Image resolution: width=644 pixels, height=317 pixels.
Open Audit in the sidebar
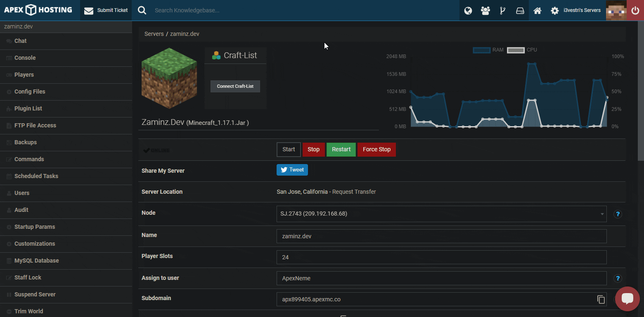click(x=66, y=210)
